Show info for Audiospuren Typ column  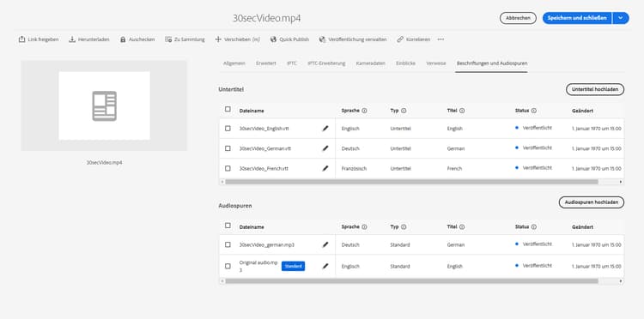coord(404,226)
